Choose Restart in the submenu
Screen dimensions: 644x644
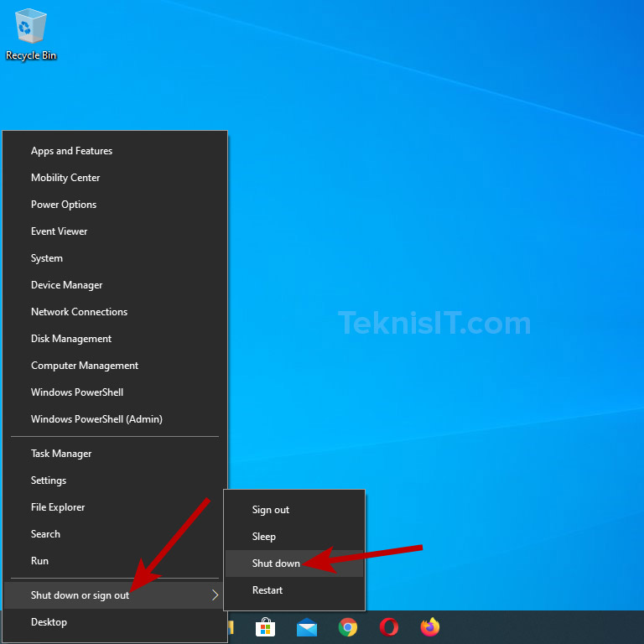point(294,590)
